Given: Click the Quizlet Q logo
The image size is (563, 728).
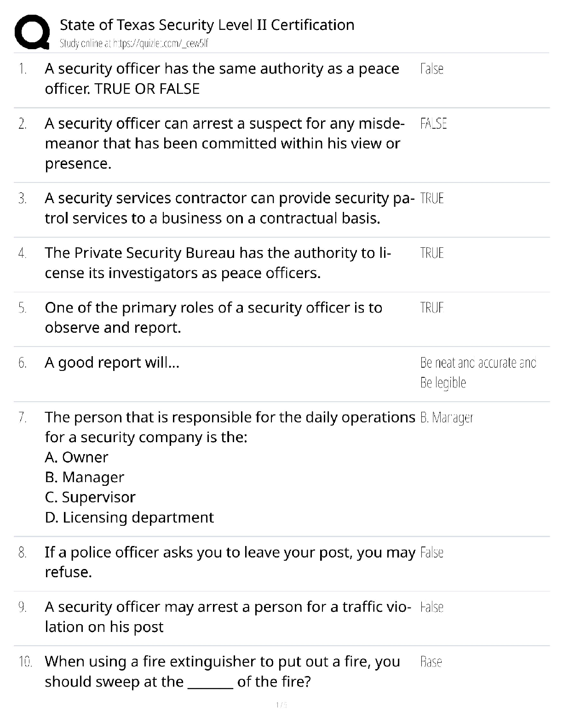Looking at the screenshot, I should pos(32,32).
